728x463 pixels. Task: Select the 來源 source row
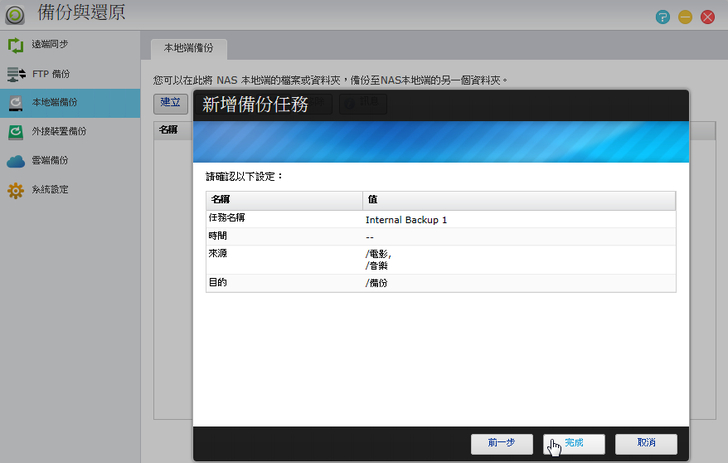tap(440, 259)
